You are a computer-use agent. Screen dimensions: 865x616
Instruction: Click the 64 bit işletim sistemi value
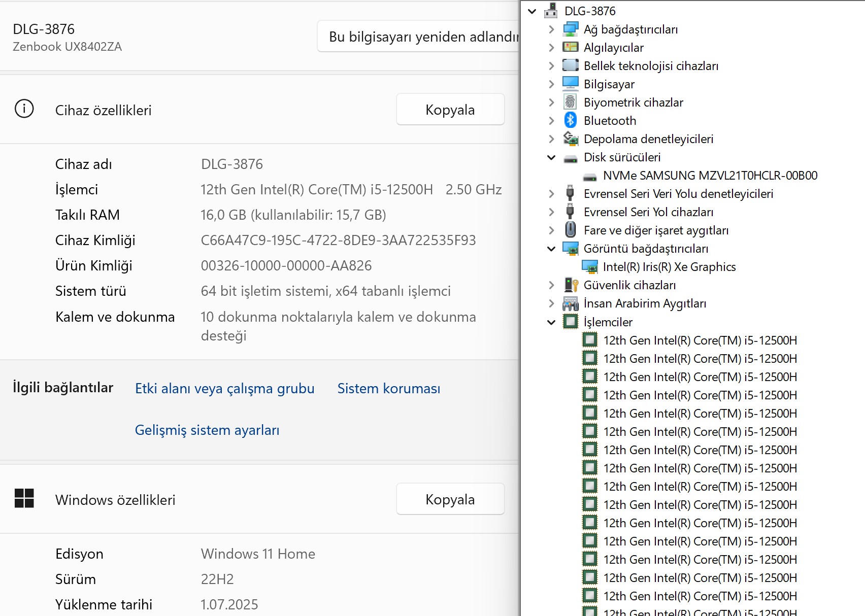tap(326, 291)
